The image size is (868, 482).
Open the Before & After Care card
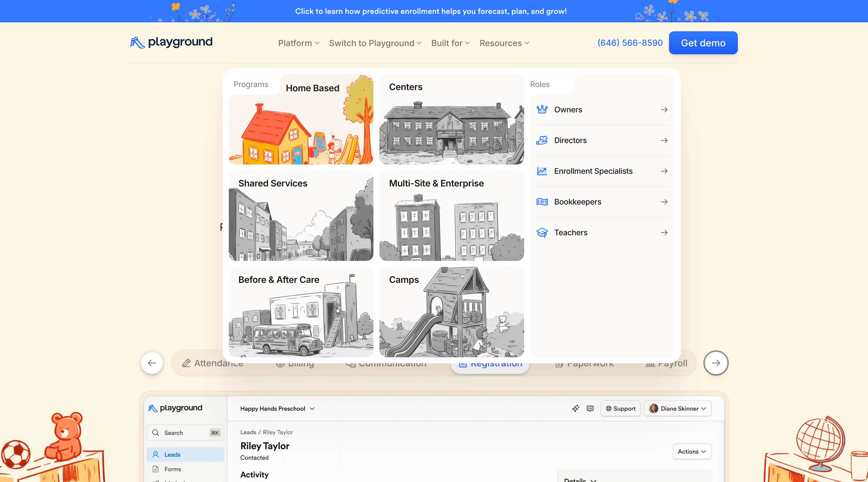[301, 312]
